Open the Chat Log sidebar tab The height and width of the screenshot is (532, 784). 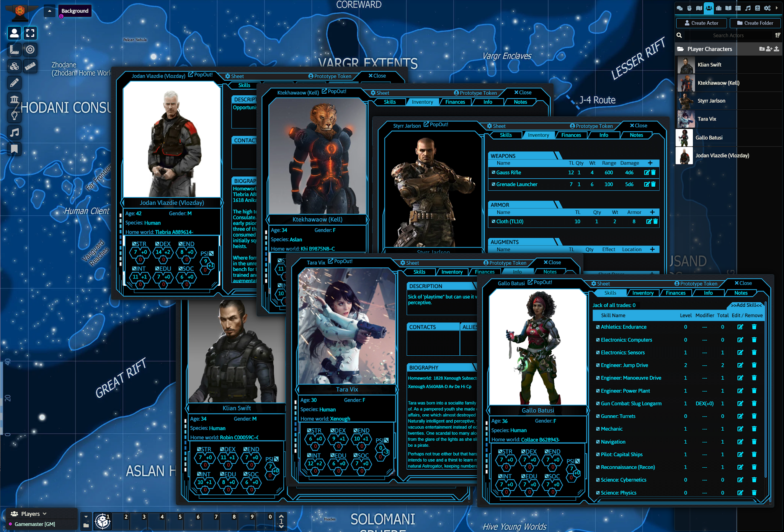(679, 8)
